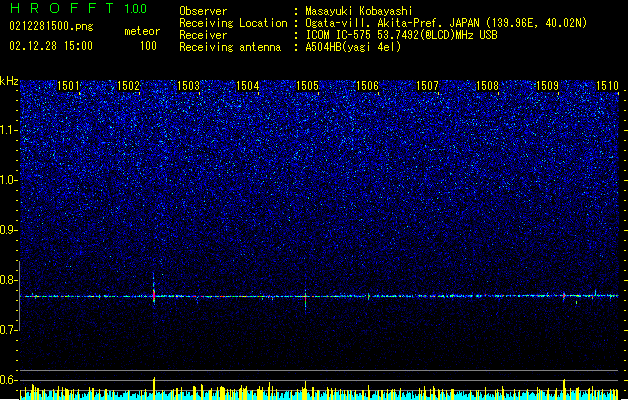Click the 1507 time marker
Viewport: 629px width, 400px height.
click(427, 85)
